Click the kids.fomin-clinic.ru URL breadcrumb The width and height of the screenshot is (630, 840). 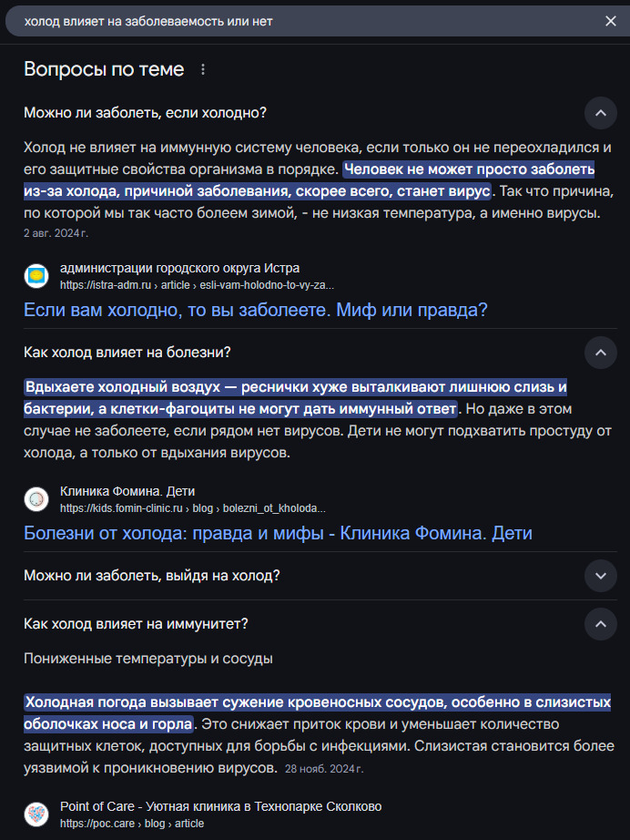pyautogui.click(x=192, y=507)
